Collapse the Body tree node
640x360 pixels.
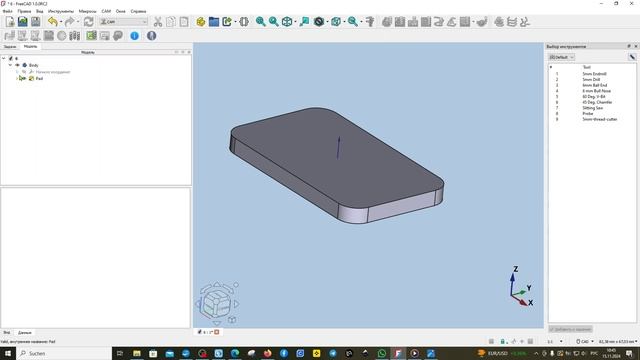click(x=10, y=65)
